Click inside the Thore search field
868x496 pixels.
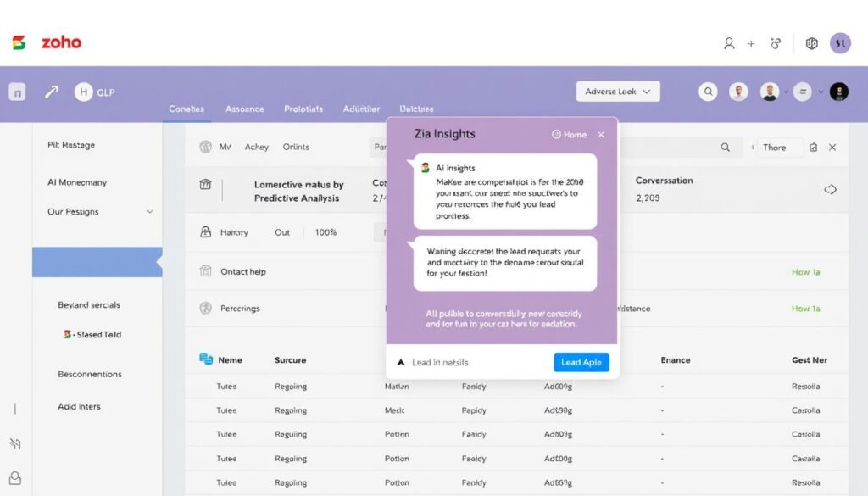(776, 147)
